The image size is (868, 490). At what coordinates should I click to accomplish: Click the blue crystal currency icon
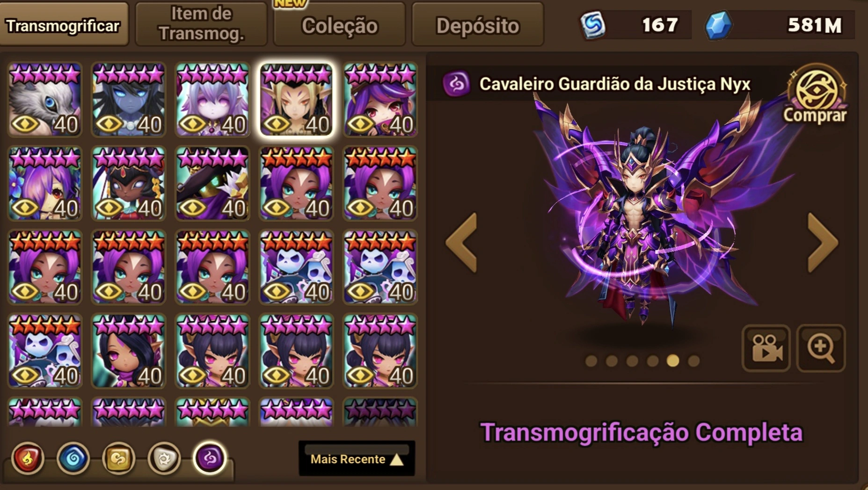click(718, 25)
